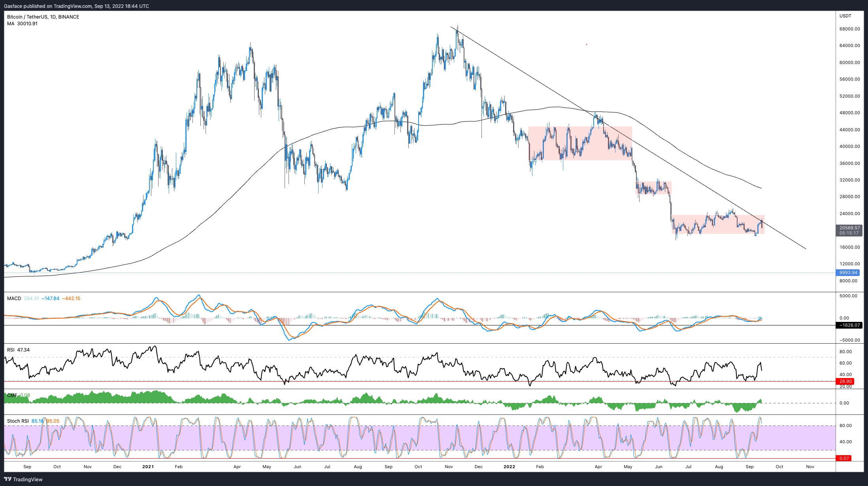The height and width of the screenshot is (486, 868).
Task: Click the current price label 20569.57
Action: coord(849,228)
